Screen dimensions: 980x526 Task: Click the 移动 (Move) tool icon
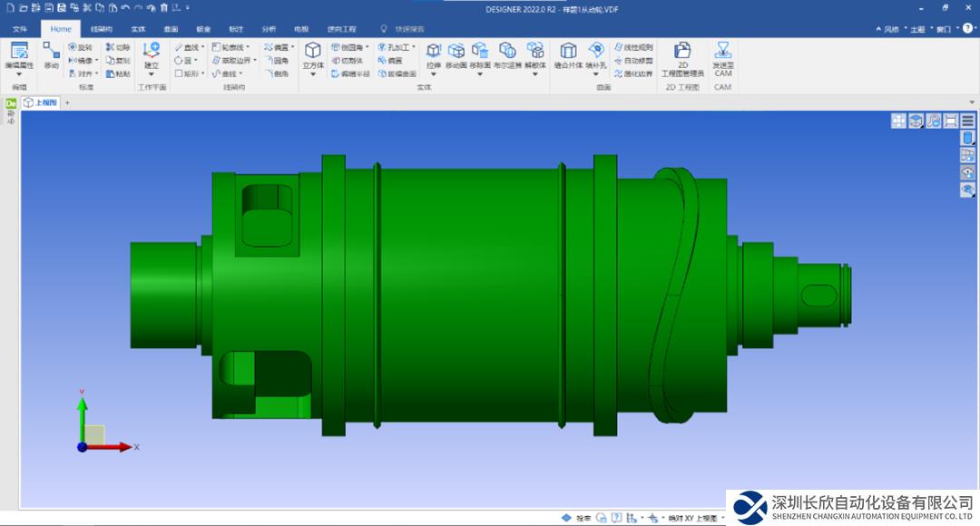[x=51, y=54]
